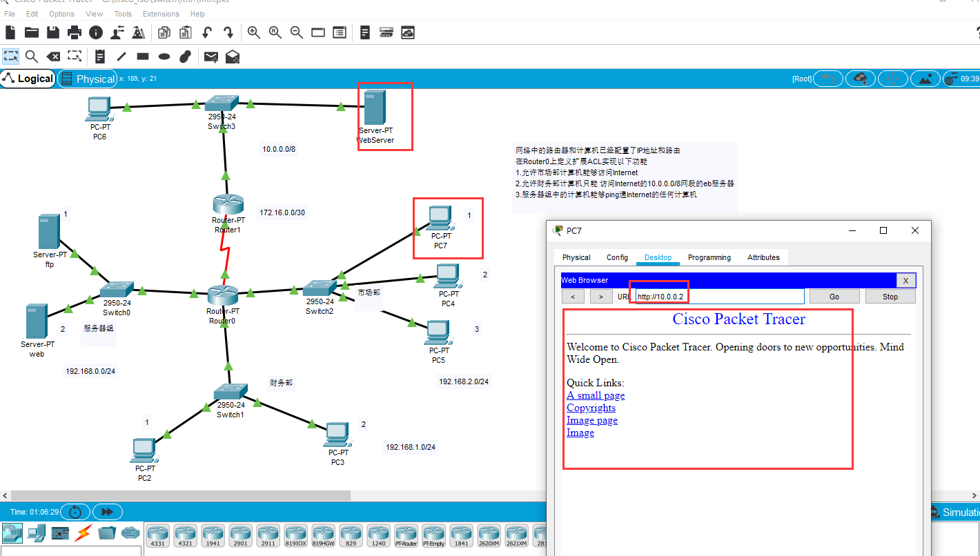980x556 pixels.
Task: Click the Set Tiled Background picture icon
Action: pos(925,79)
